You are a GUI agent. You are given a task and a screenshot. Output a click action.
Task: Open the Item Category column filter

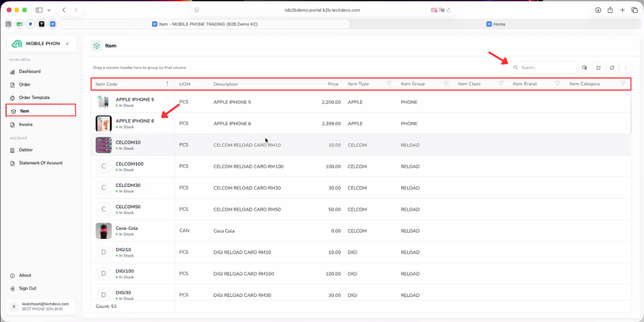pos(623,84)
